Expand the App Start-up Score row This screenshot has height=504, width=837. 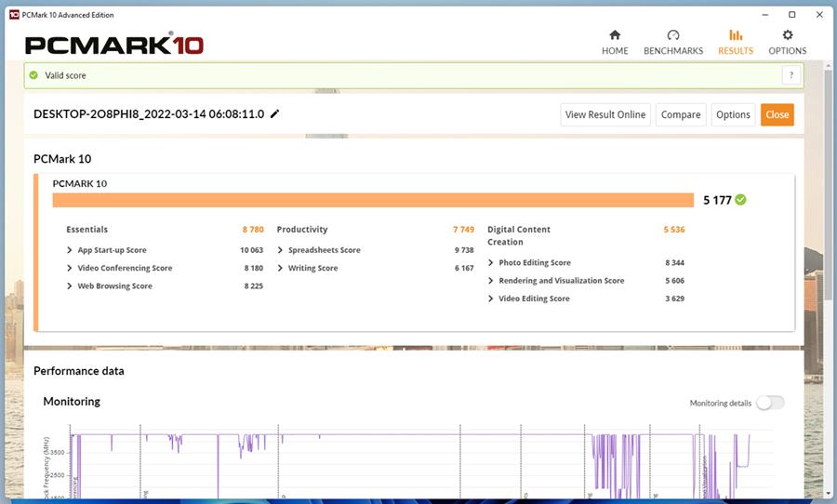tap(70, 250)
